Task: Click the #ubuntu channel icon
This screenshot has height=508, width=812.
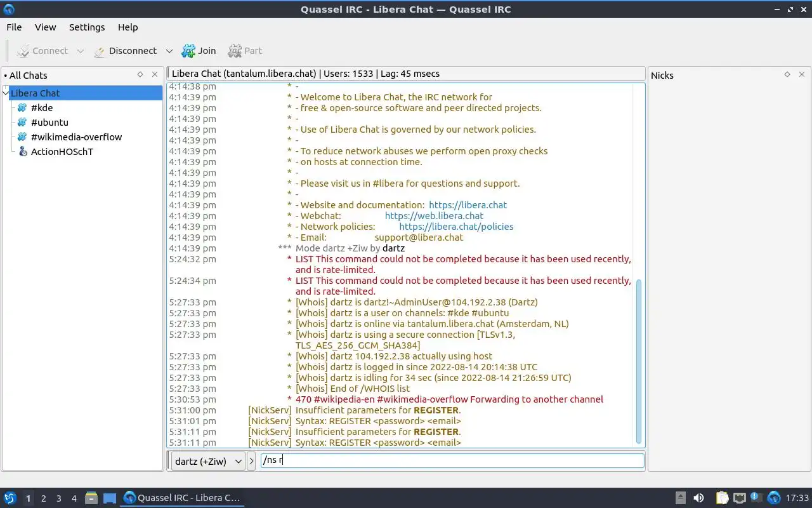Action: pyautogui.click(x=23, y=122)
